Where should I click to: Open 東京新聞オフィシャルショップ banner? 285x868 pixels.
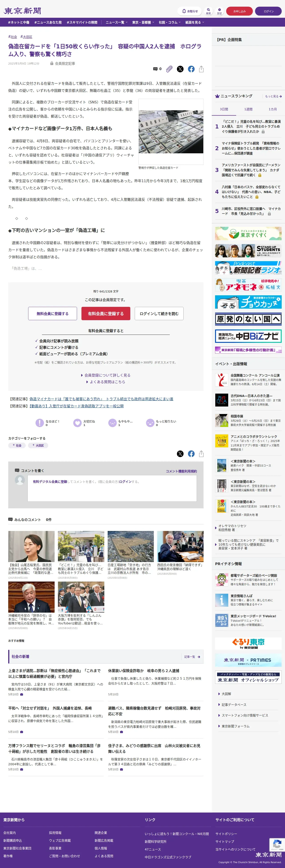[248, 677]
